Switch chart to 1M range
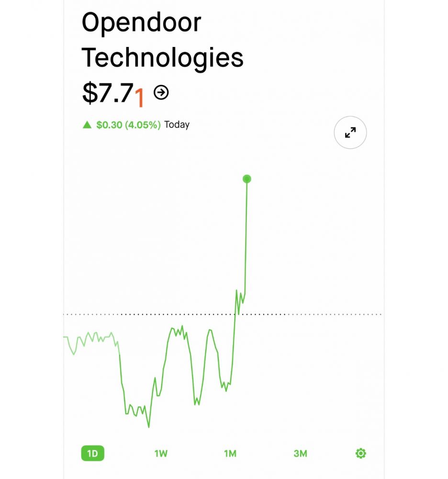The image size is (448, 479). 230,453
